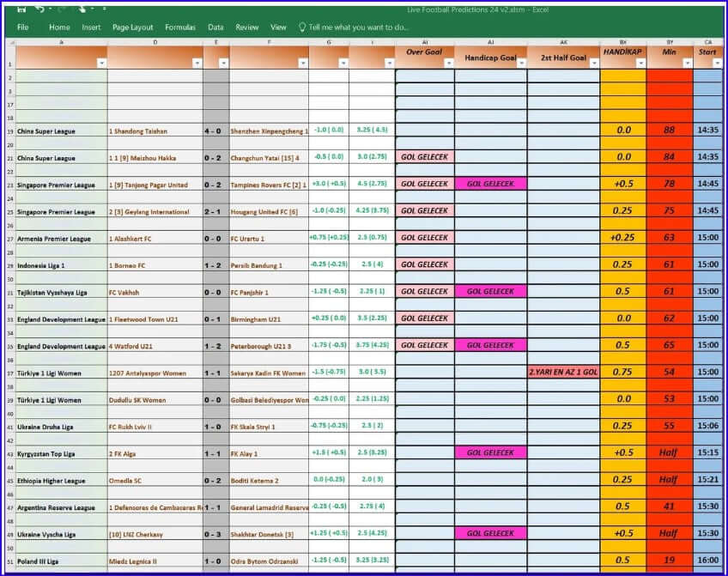Viewport: 728px width, 576px height.
Task: Open the Handicap Goal filter dropdown
Action: pos(524,63)
